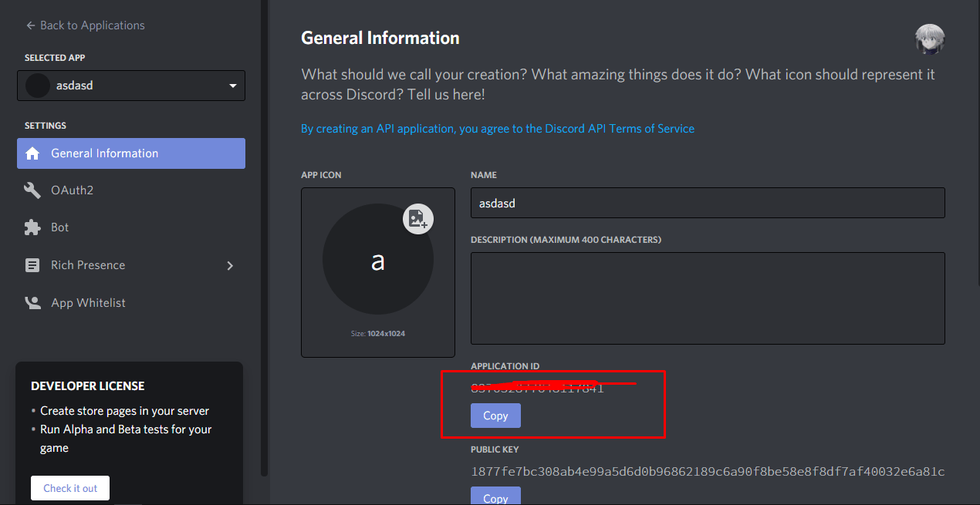Click the App Whitelist person icon

click(x=32, y=303)
